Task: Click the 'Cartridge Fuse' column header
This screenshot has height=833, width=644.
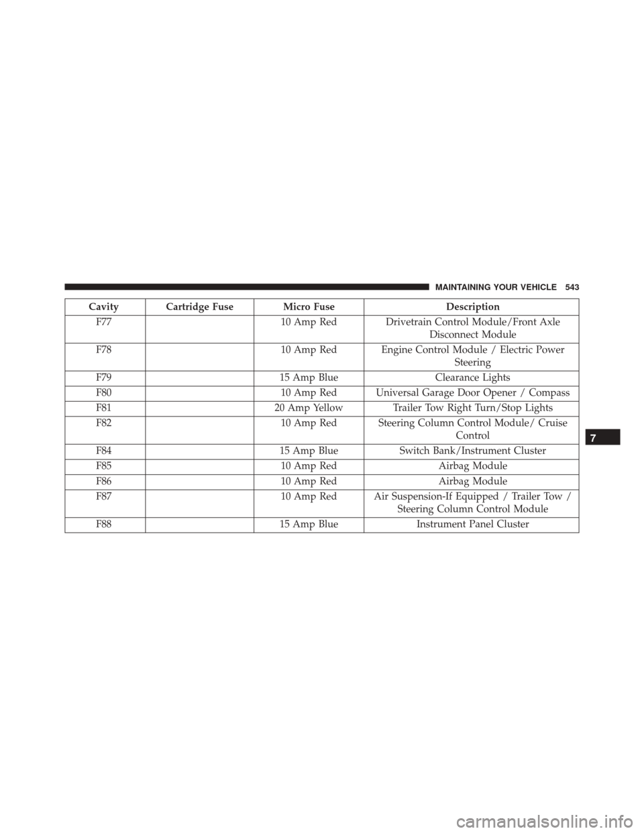Action: (x=200, y=307)
